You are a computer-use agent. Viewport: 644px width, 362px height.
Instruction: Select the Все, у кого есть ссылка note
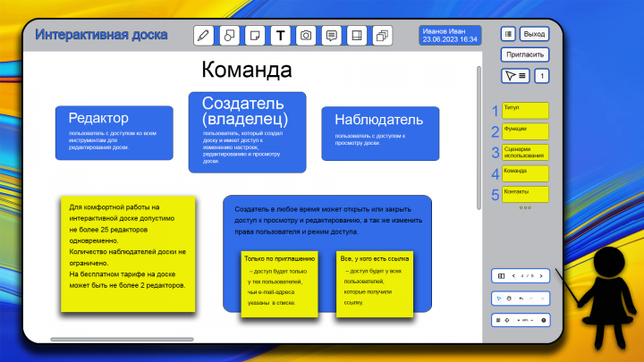tap(375, 284)
